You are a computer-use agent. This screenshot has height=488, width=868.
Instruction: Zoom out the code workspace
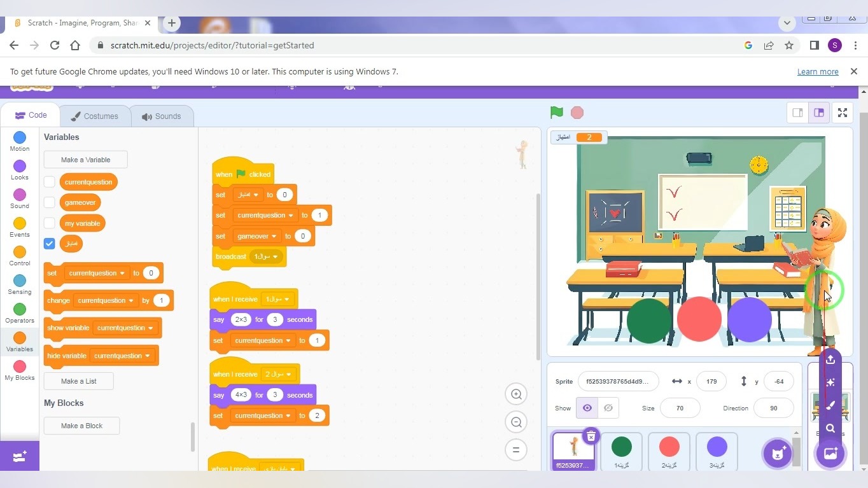516,422
